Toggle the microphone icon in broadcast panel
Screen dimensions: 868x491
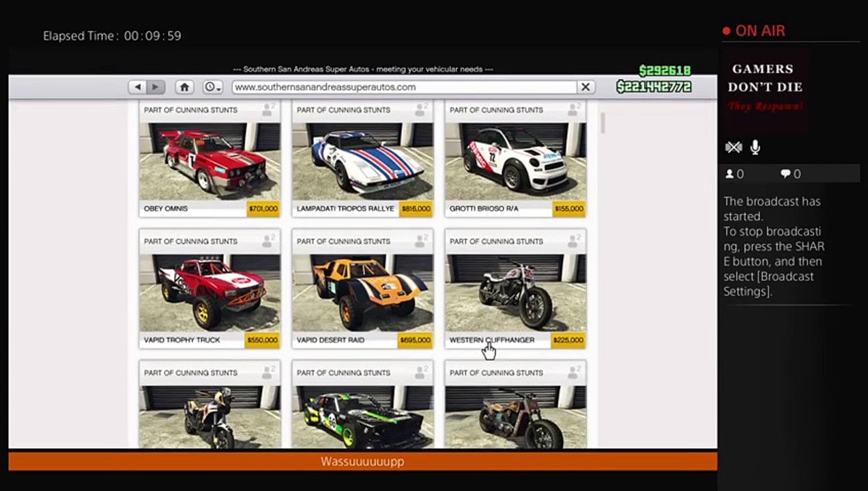(755, 147)
